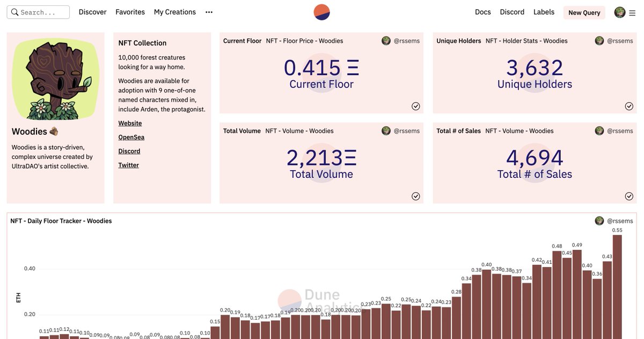Open the Woodies Website link
The image size is (644, 339).
[130, 123]
